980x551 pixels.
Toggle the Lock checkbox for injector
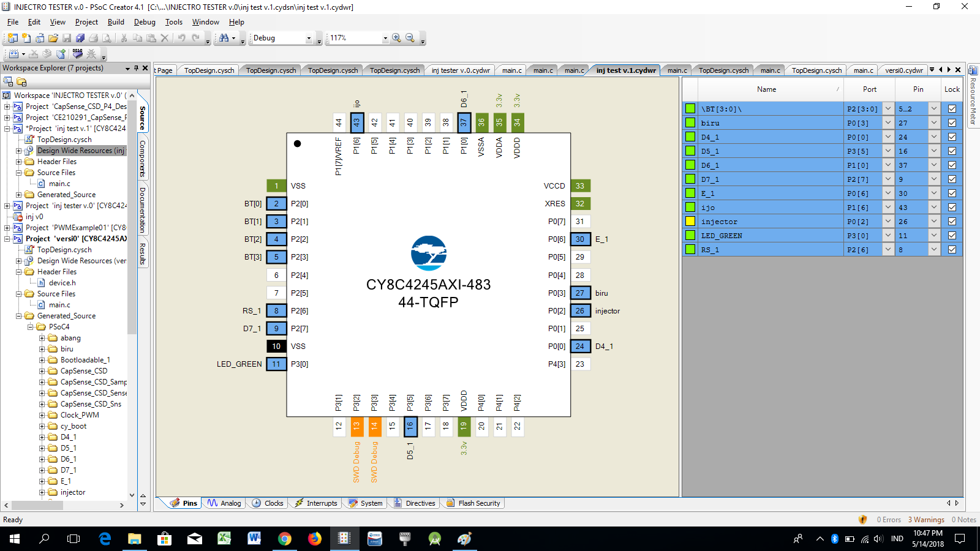952,222
